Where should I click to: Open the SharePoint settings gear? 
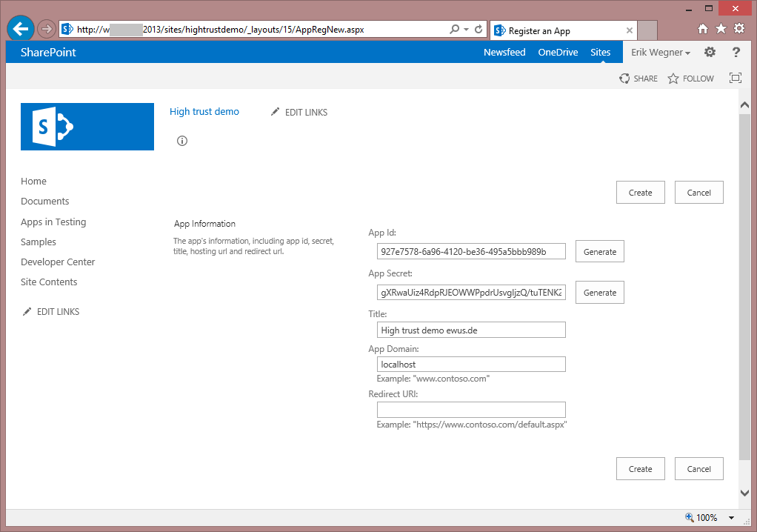click(x=709, y=52)
